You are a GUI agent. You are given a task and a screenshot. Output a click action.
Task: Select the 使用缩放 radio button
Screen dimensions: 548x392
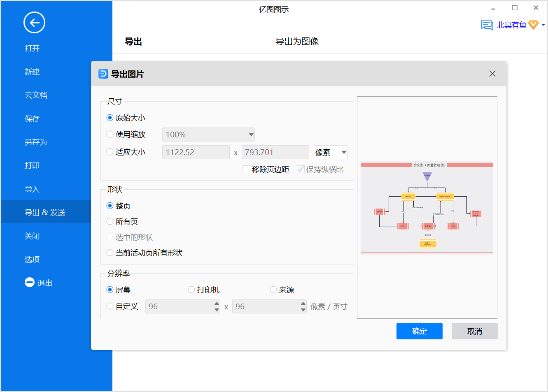tap(110, 135)
